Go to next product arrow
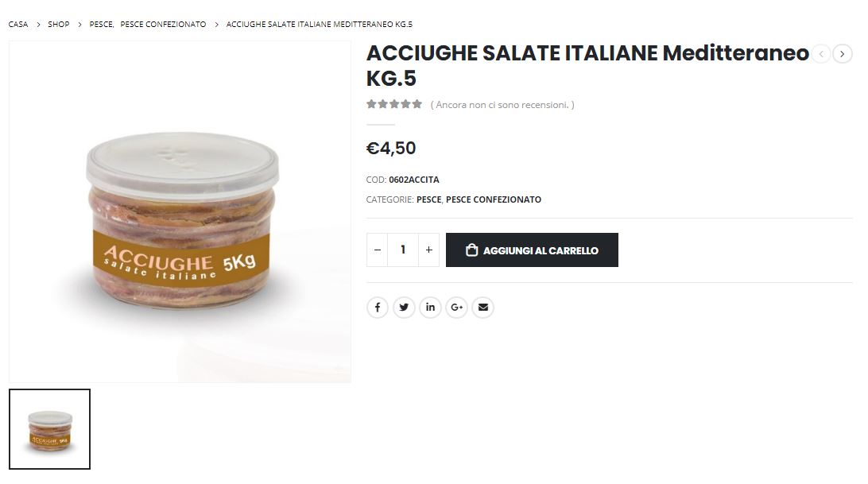 point(842,54)
